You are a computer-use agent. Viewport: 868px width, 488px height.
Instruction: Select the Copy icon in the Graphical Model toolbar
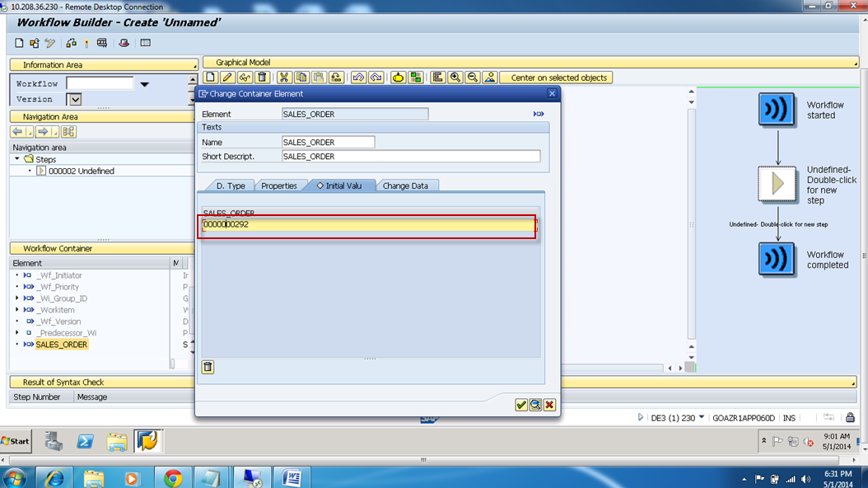(x=300, y=77)
